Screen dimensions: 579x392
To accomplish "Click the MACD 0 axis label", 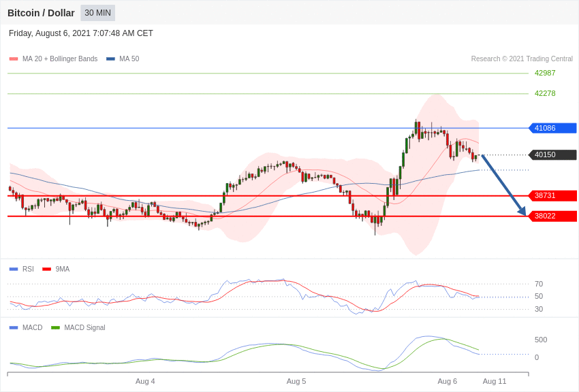I will pyautogui.click(x=537, y=357).
